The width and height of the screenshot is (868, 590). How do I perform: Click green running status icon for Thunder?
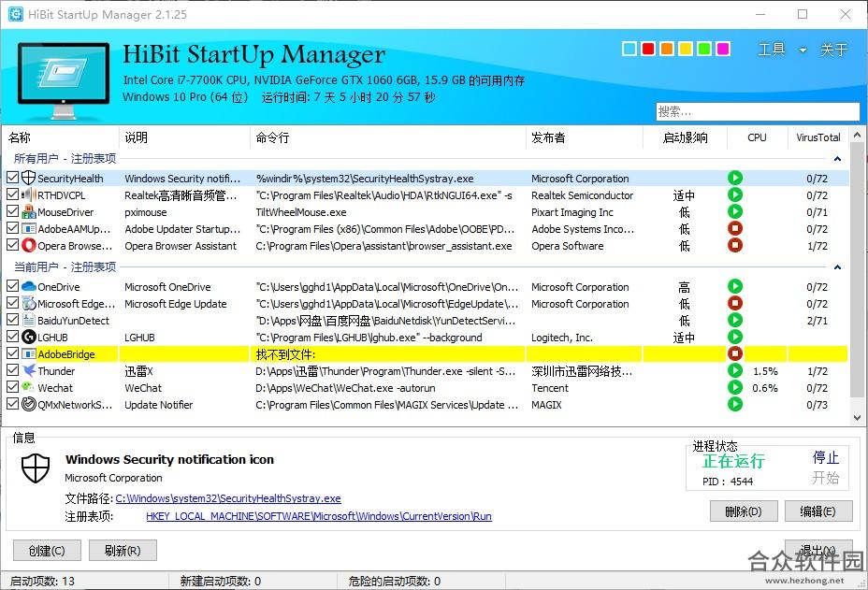pyautogui.click(x=735, y=370)
